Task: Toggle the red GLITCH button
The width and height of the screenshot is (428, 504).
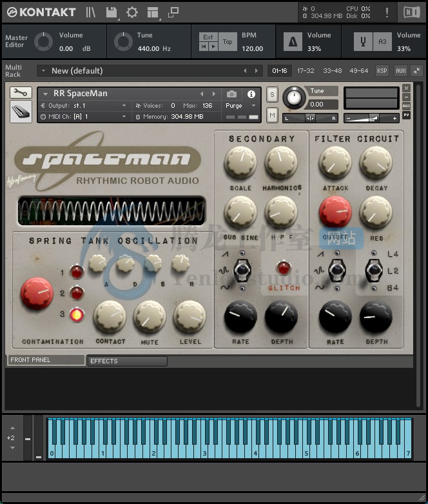Action: [284, 268]
